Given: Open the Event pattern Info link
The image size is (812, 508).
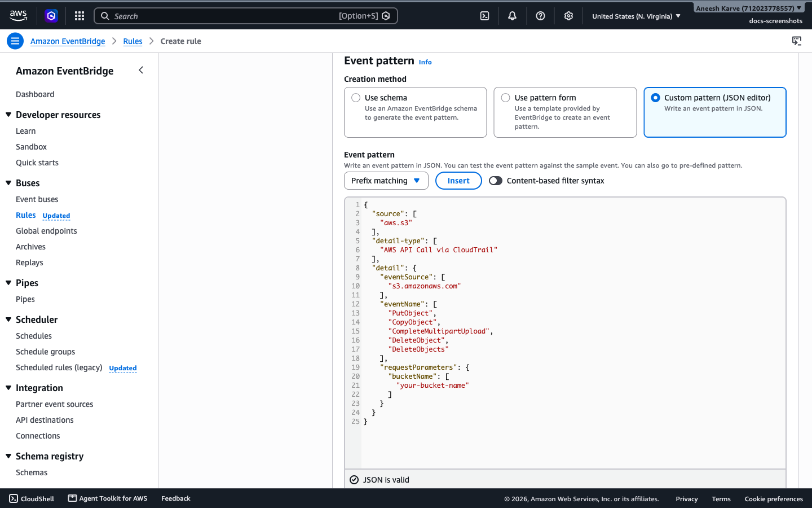Looking at the screenshot, I should tap(425, 62).
